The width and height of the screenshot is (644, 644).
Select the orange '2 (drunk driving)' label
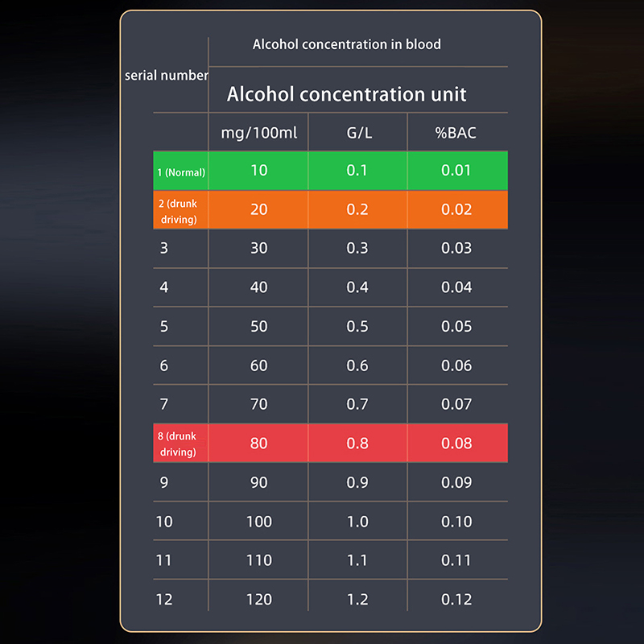[x=178, y=210]
